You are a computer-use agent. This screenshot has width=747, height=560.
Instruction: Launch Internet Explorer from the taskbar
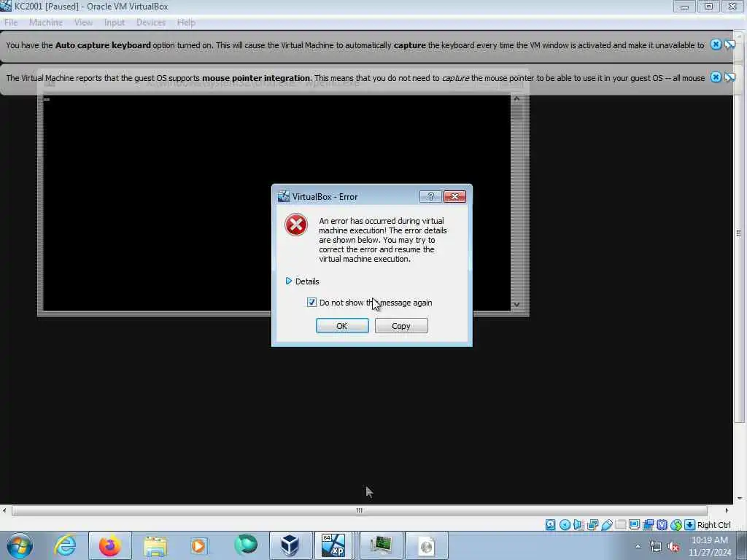click(x=65, y=545)
